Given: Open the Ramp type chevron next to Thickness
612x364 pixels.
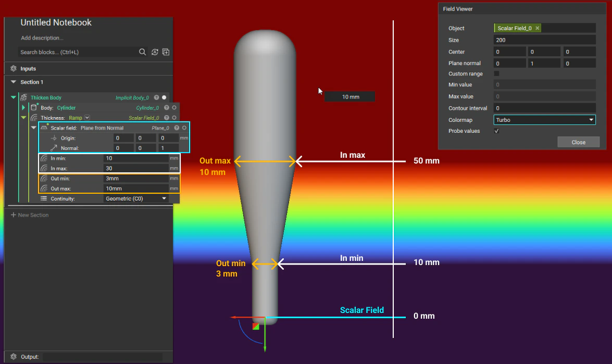Looking at the screenshot, I should [x=87, y=118].
